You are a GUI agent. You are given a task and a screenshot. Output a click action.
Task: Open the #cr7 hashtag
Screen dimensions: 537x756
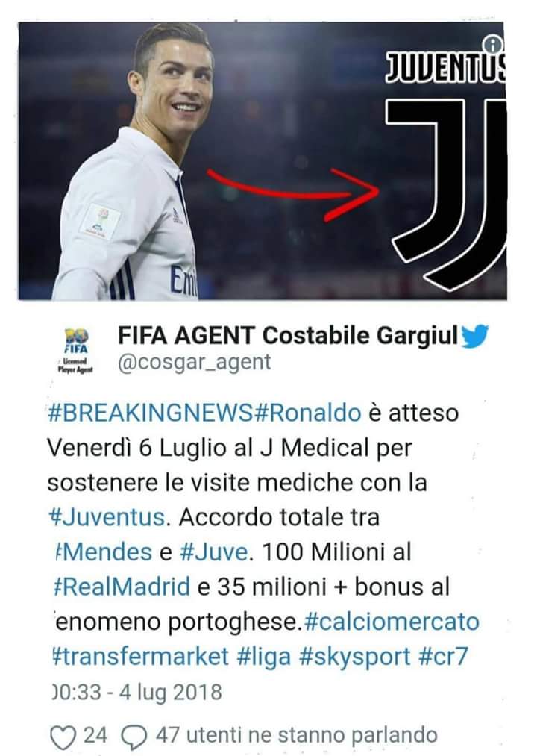[x=444, y=656]
